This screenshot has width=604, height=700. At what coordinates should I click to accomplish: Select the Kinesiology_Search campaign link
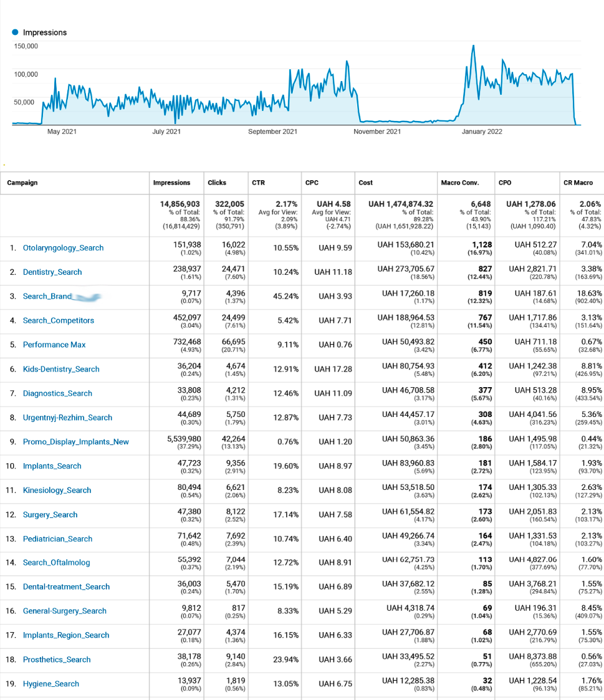(x=57, y=491)
